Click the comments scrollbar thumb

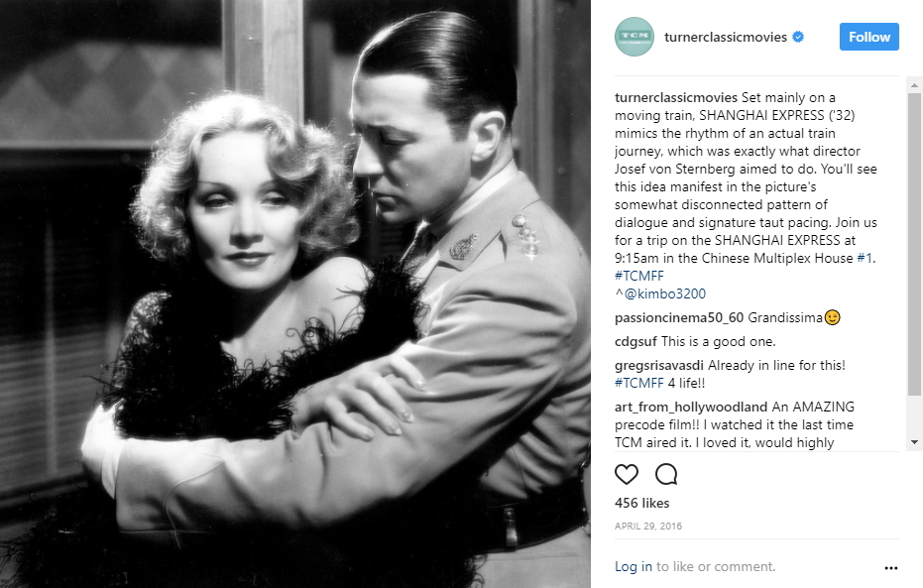click(914, 244)
